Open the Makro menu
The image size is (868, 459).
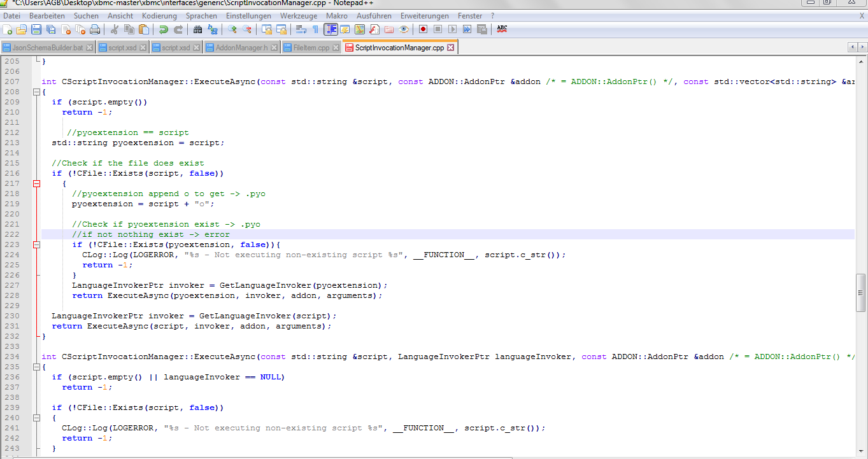[x=337, y=16]
